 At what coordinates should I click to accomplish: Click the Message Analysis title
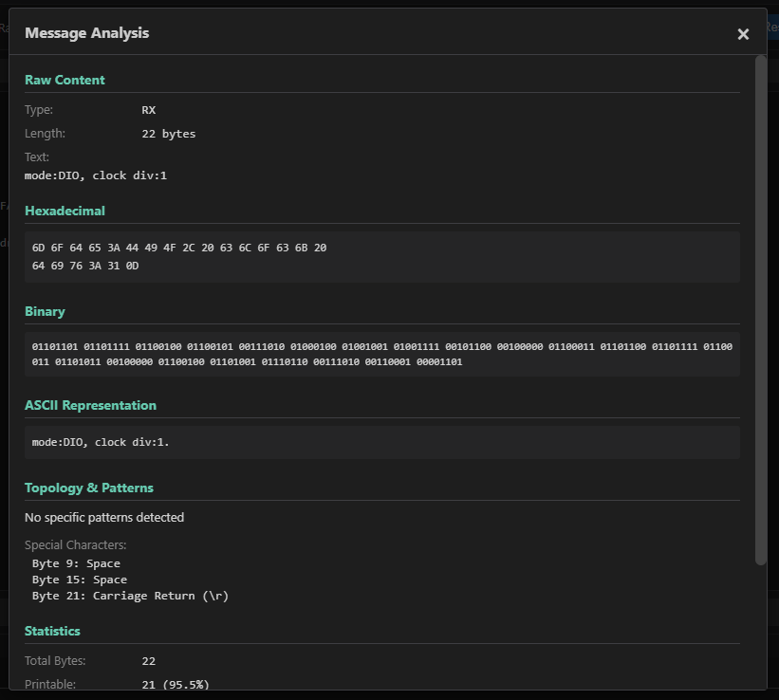click(x=86, y=33)
